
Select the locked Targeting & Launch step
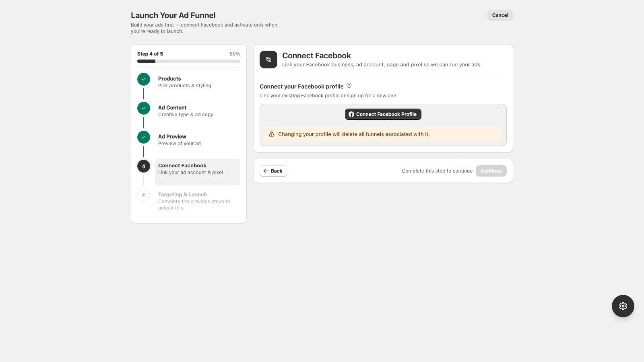tap(198, 201)
